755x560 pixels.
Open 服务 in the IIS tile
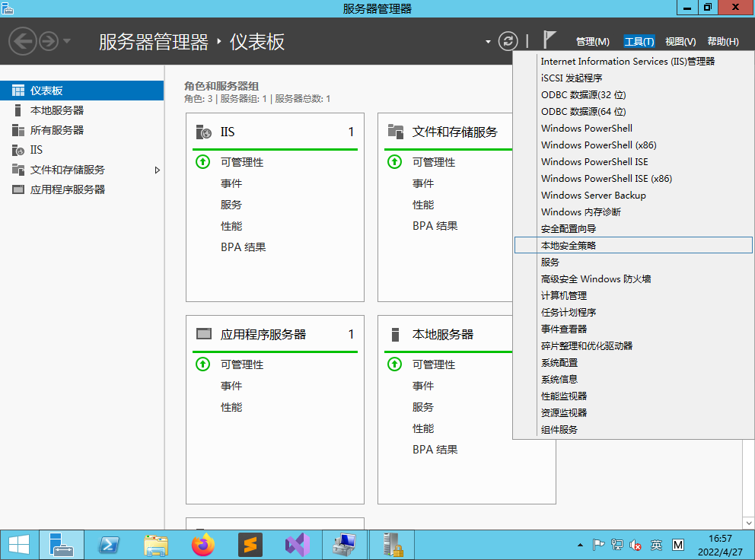[x=231, y=205]
